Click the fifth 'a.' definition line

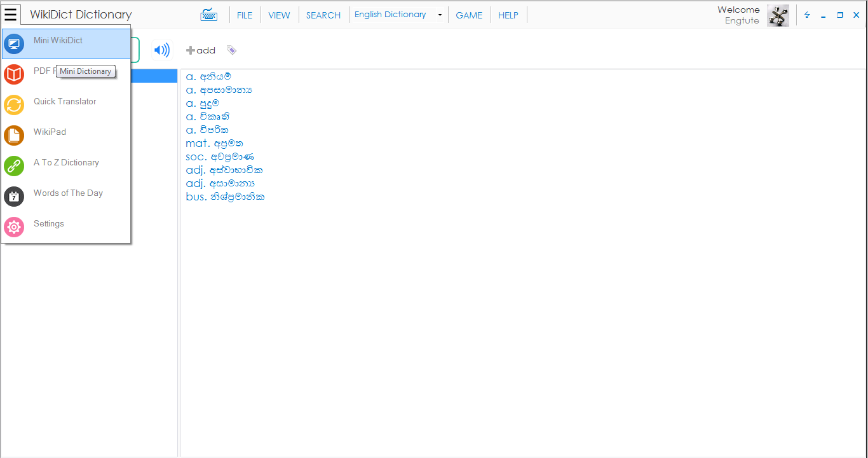(207, 130)
